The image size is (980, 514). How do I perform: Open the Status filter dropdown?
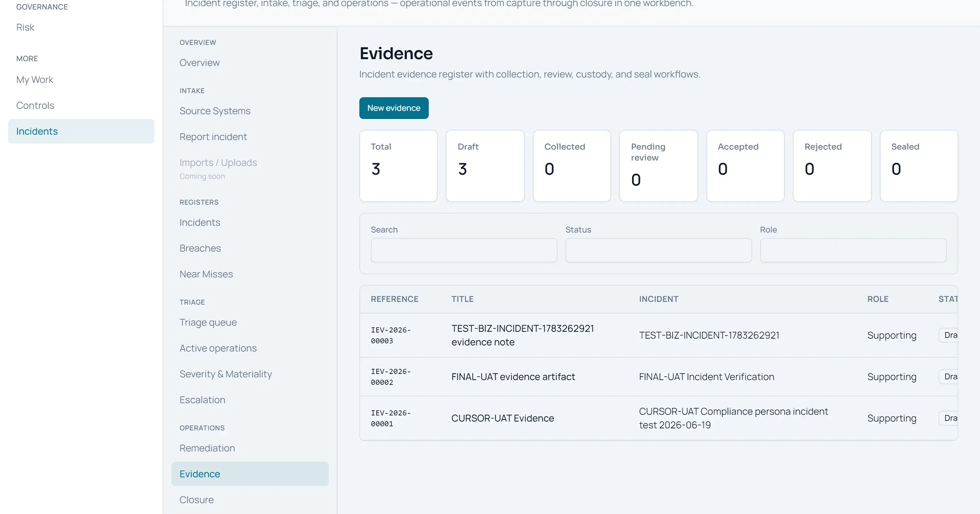click(x=658, y=250)
